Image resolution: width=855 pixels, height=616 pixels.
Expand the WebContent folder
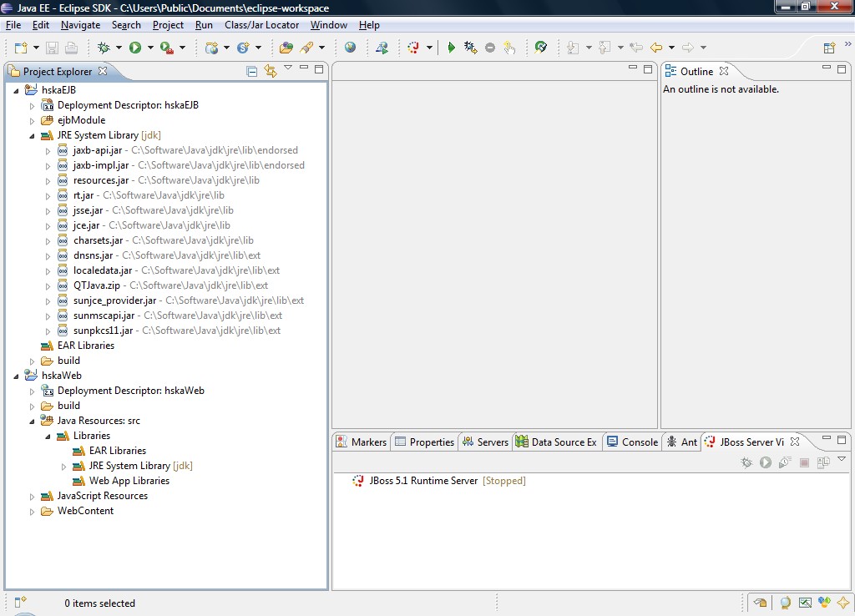point(32,512)
